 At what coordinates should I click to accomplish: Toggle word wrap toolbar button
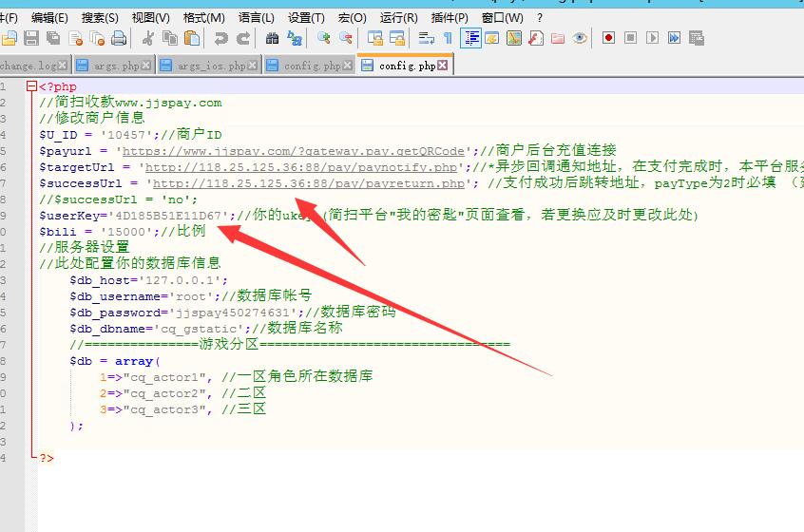[426, 38]
